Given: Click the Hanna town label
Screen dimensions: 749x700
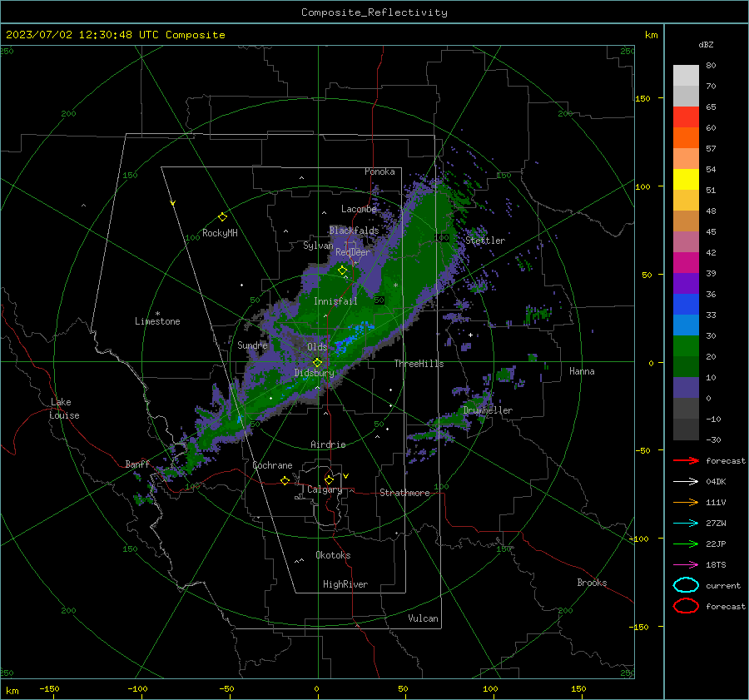Looking at the screenshot, I should point(582,370).
